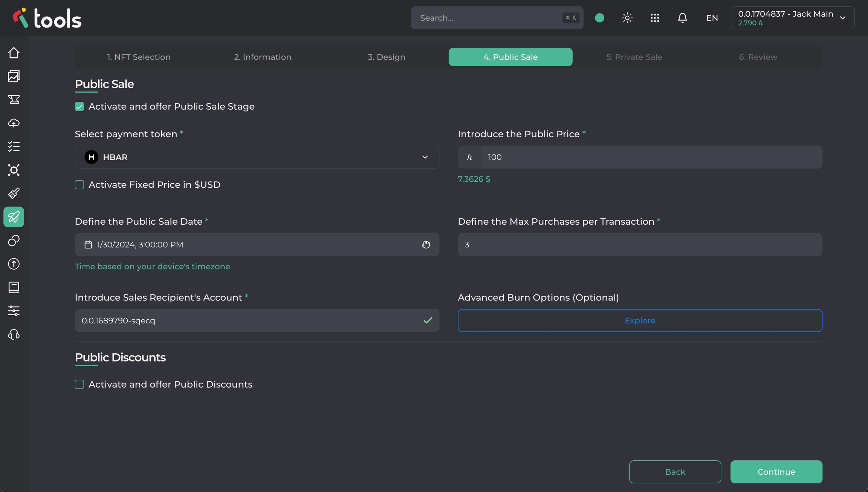Select the rocket launchpad sidebar icon

14,217
